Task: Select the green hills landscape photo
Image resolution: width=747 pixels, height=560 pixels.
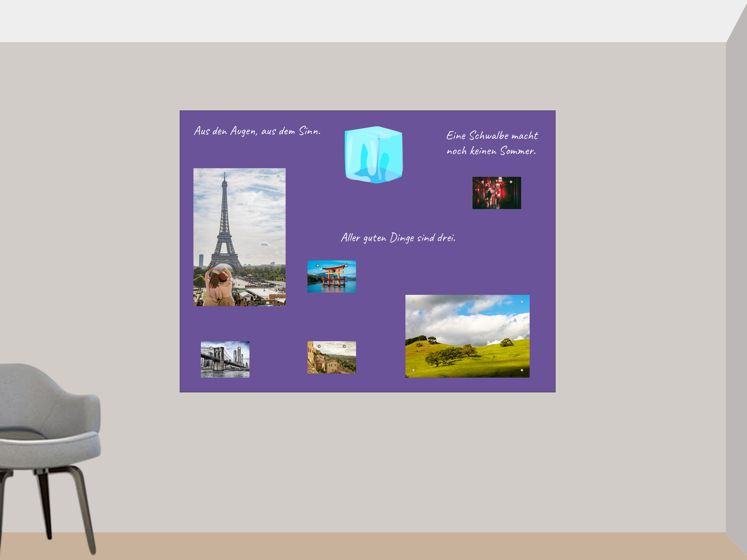Action: tap(467, 336)
